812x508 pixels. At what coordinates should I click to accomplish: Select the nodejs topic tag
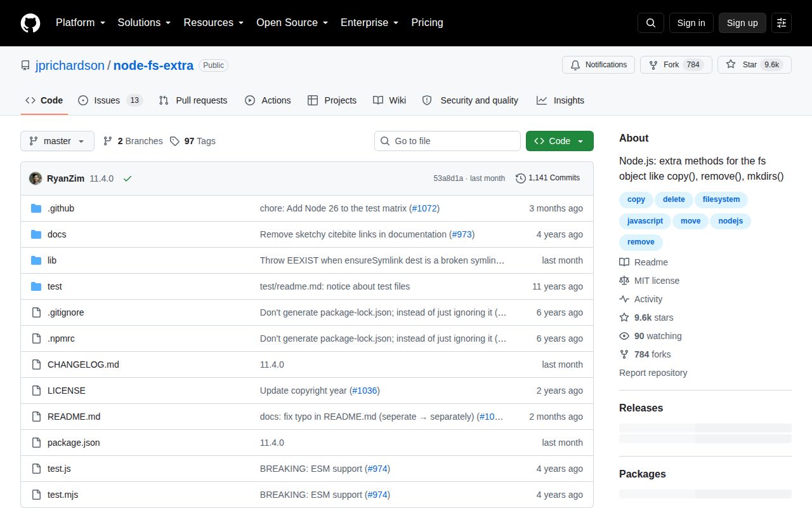pos(731,221)
